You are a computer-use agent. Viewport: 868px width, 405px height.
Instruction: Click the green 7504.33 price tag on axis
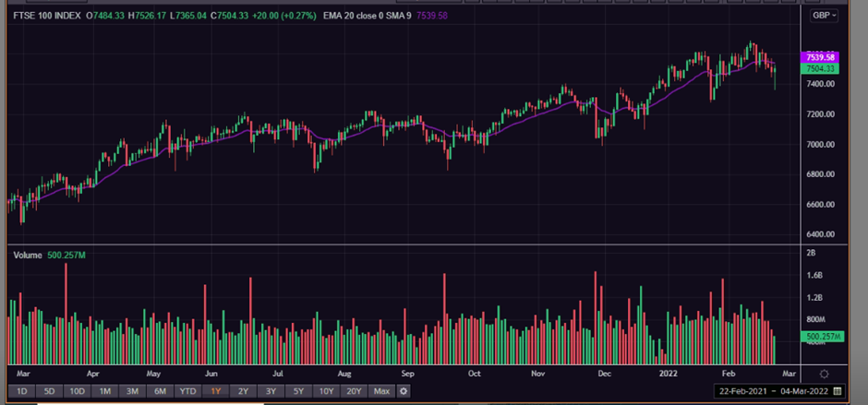tap(820, 68)
